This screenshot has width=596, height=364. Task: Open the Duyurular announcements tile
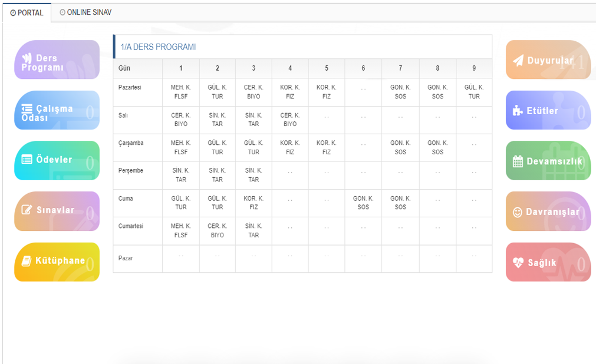point(548,60)
